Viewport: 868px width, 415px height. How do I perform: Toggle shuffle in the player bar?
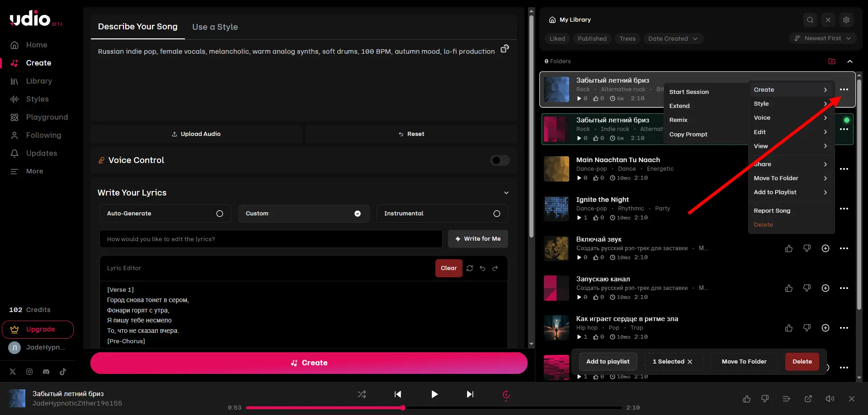pyautogui.click(x=362, y=394)
